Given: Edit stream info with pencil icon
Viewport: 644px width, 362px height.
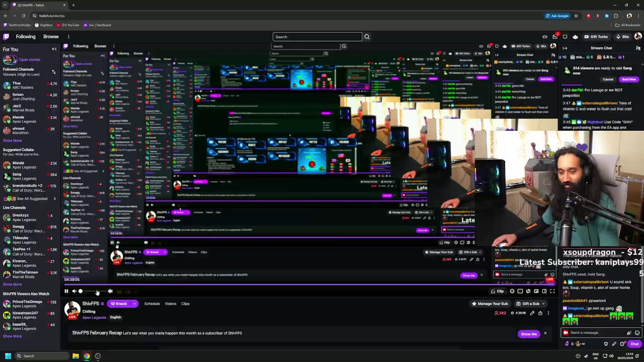Looking at the screenshot, I should [532, 313].
